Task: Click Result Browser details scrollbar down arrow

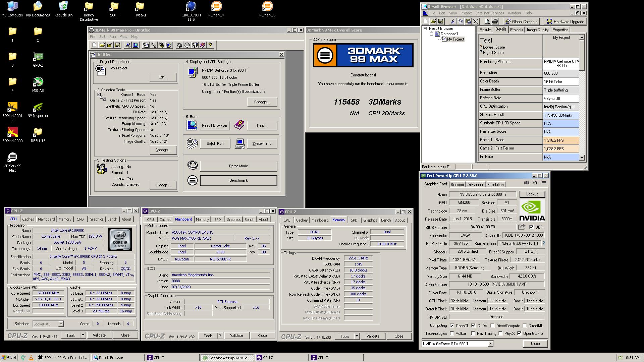Action: click(582, 158)
